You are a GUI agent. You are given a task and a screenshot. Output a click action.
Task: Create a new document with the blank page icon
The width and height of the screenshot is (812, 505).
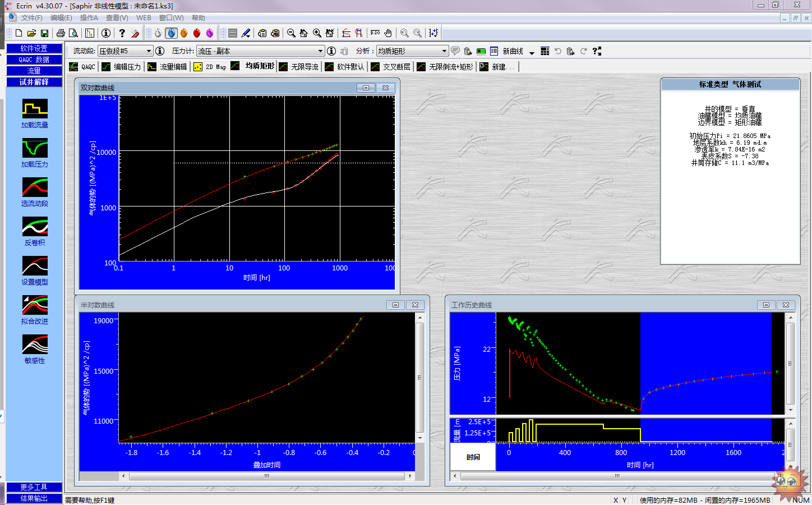tap(19, 33)
